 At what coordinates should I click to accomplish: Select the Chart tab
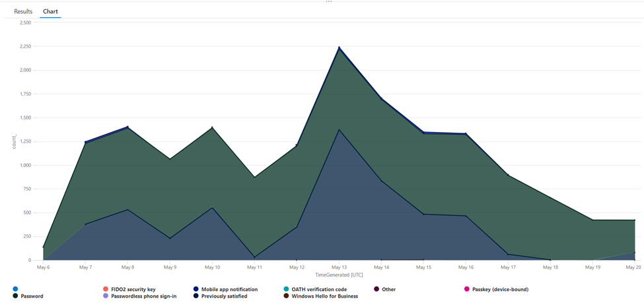[x=50, y=11]
